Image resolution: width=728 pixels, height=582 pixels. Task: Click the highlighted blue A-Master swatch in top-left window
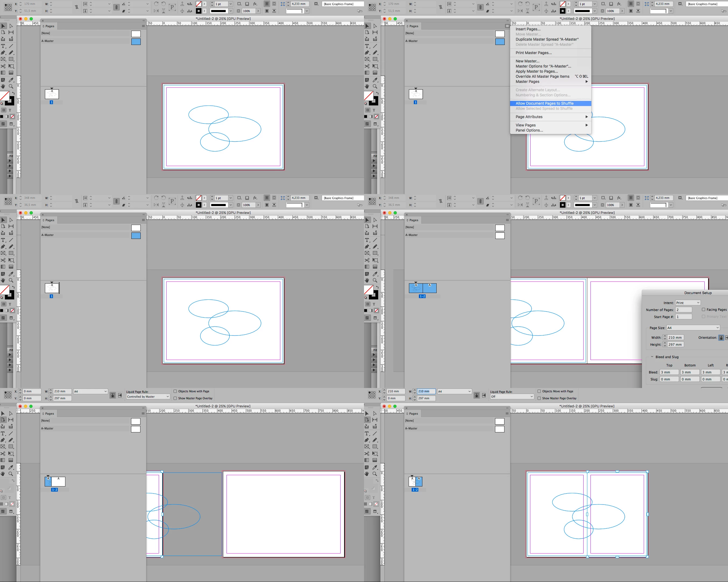click(x=136, y=41)
